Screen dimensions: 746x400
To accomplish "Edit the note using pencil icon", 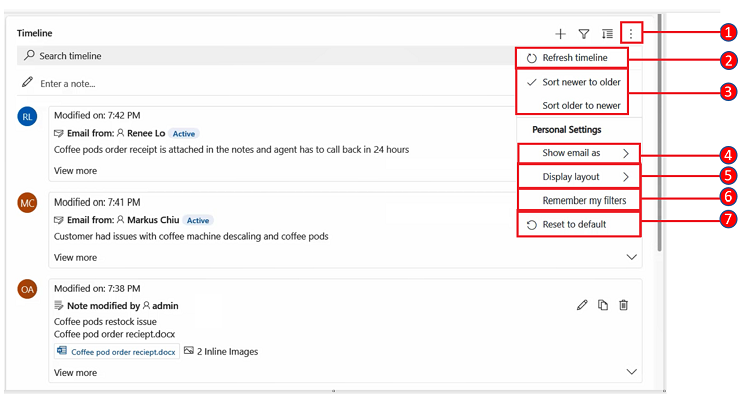I will point(582,305).
